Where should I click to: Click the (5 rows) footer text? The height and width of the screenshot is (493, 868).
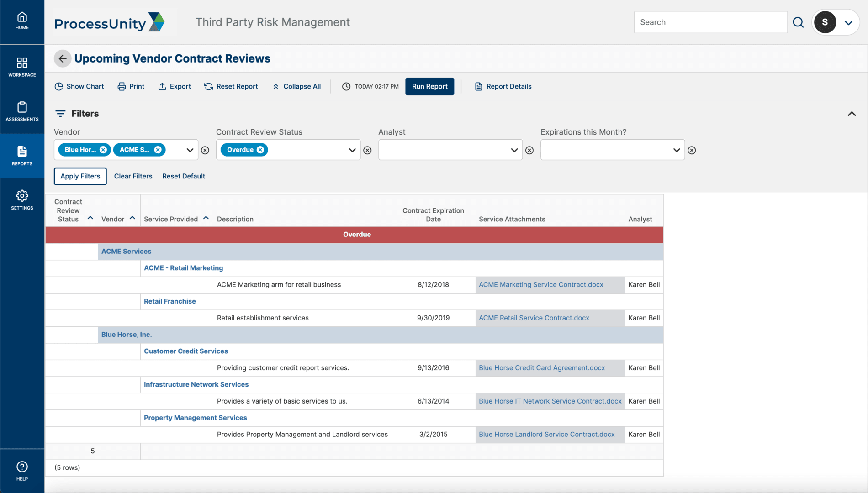pyautogui.click(x=67, y=468)
